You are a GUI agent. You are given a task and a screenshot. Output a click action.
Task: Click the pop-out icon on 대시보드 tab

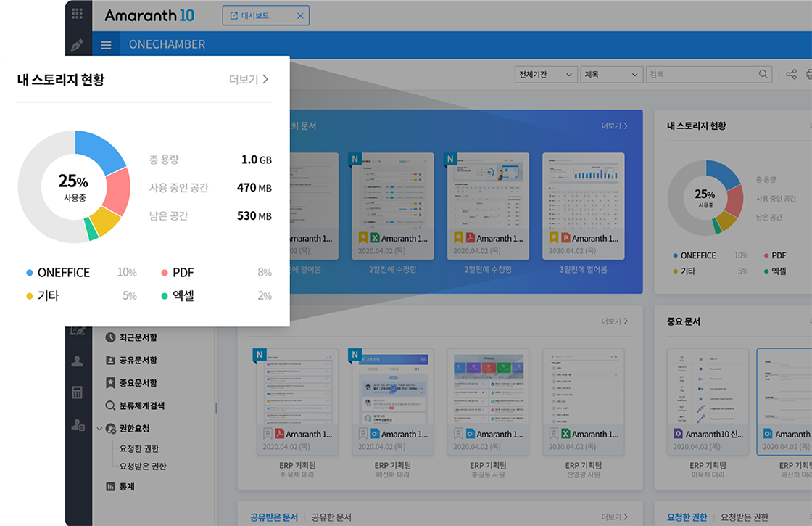[x=233, y=16]
